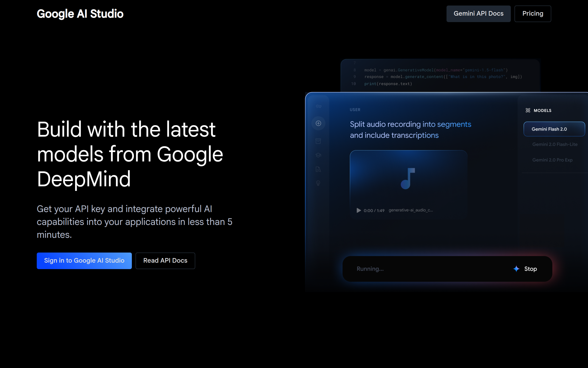Click the API key icon in sidebar

point(319,106)
